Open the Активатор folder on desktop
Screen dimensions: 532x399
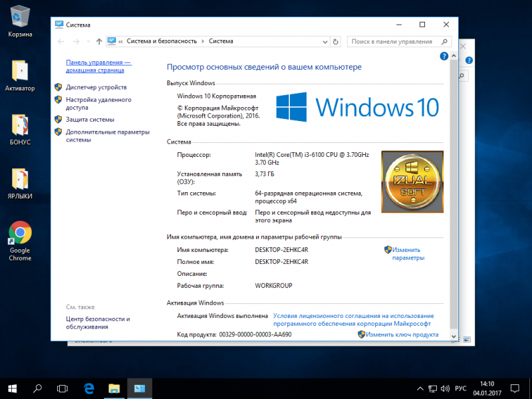20,75
